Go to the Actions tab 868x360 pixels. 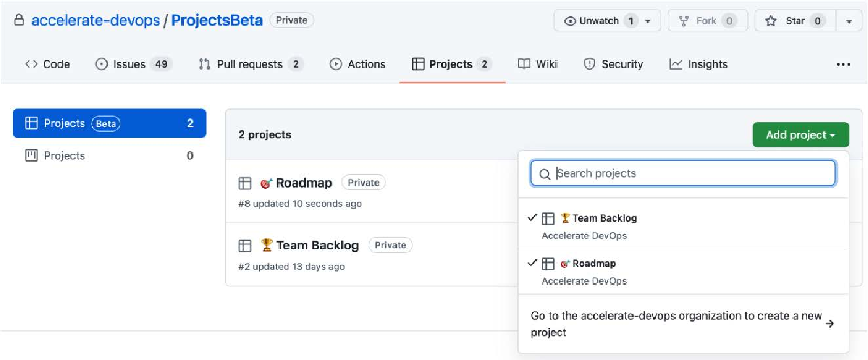tap(358, 64)
